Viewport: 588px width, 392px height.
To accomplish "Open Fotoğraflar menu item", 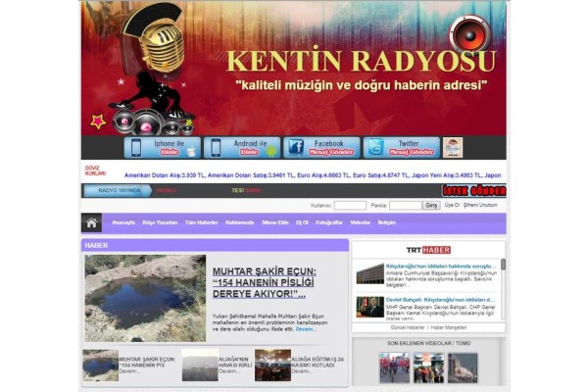I will 329,222.
